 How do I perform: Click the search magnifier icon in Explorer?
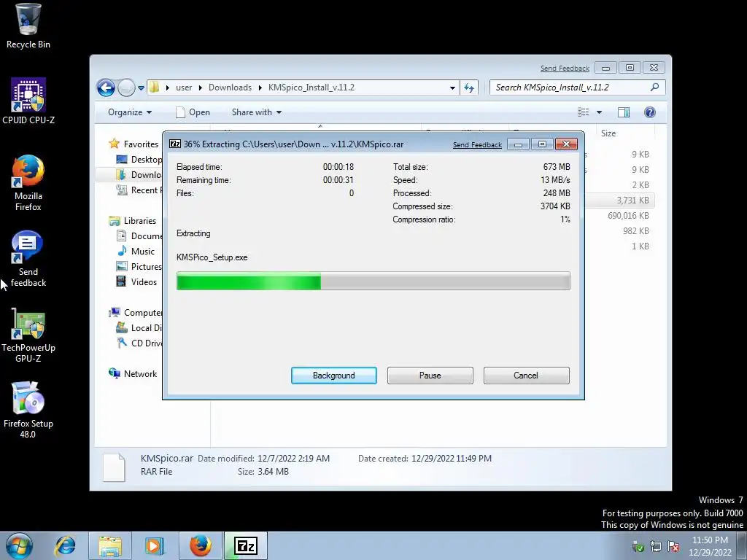click(654, 87)
